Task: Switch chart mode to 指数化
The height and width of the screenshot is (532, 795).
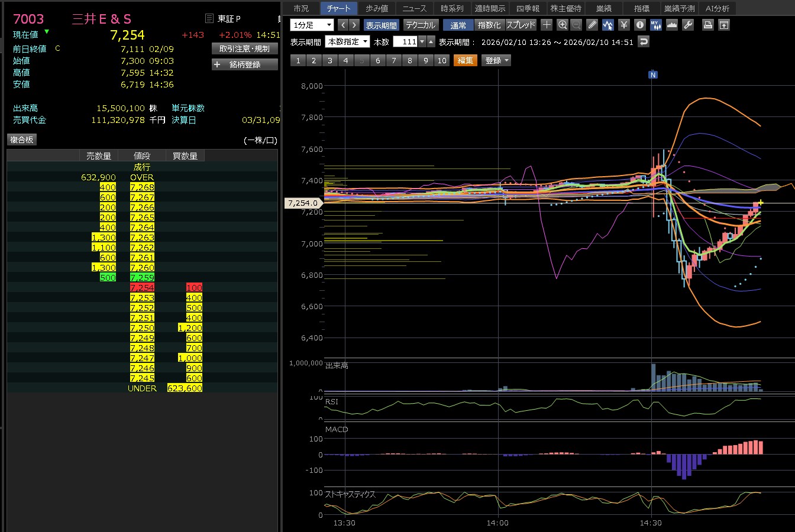Action: (489, 25)
